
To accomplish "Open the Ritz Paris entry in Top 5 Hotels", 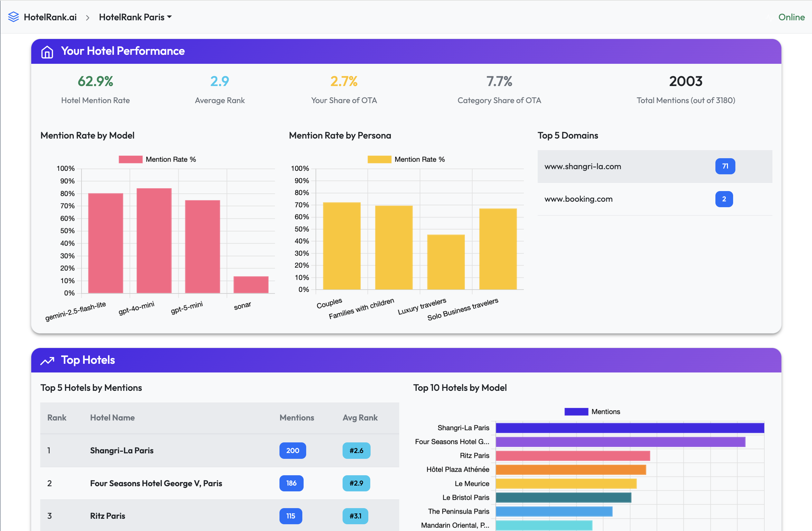I will click(107, 516).
